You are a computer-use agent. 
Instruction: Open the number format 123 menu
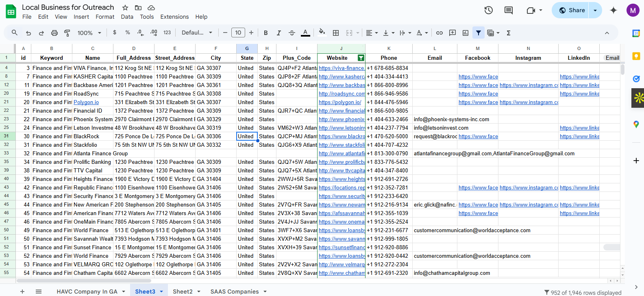[167, 33]
